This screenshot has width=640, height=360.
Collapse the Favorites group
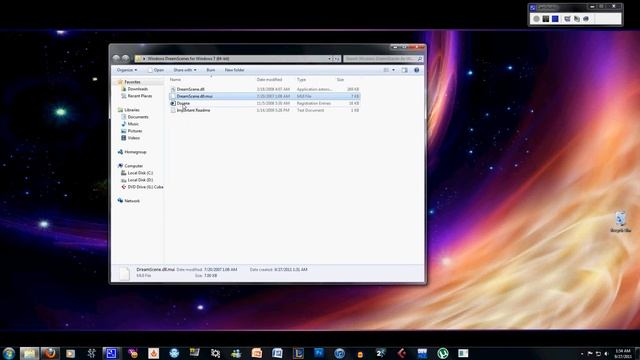132,82
